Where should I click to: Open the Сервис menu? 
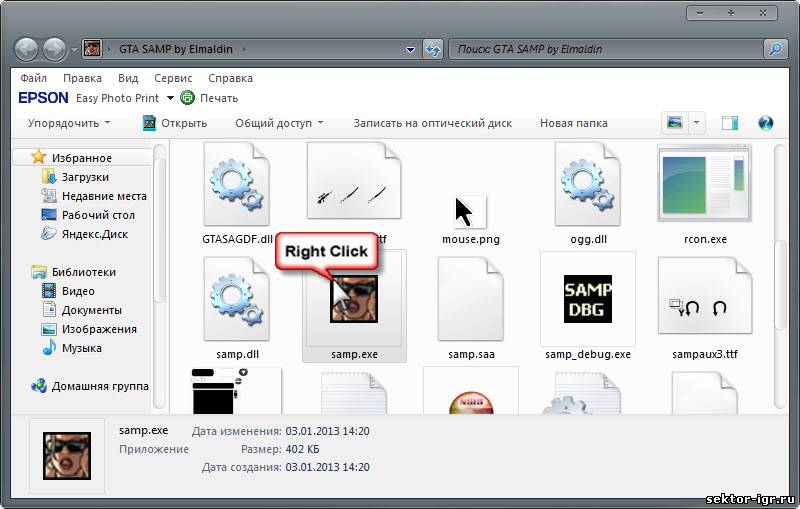(173, 78)
